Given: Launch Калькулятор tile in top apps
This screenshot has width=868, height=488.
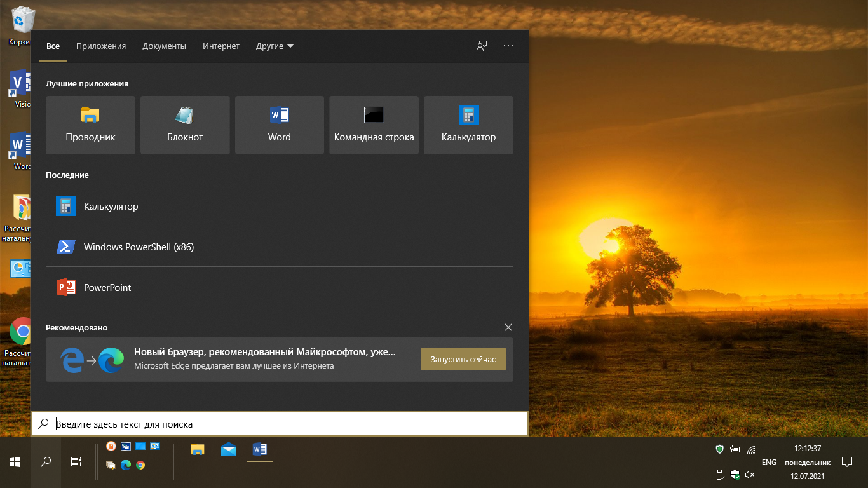Looking at the screenshot, I should 468,125.
